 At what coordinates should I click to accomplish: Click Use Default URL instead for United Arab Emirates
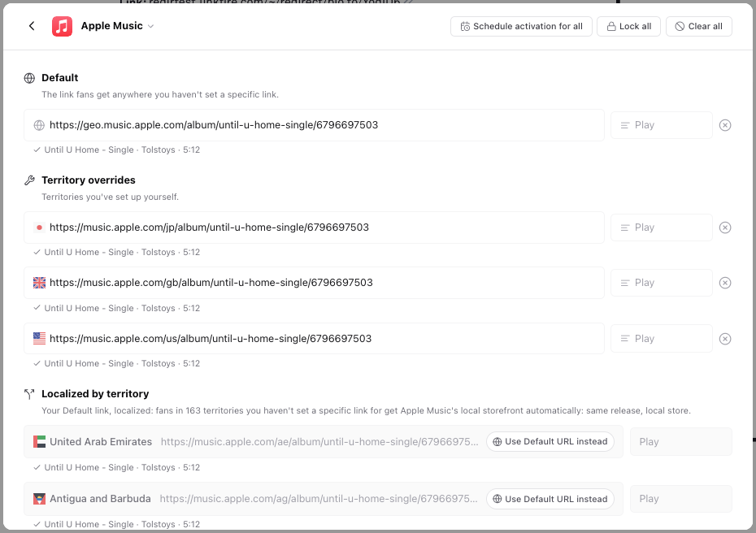(x=550, y=442)
